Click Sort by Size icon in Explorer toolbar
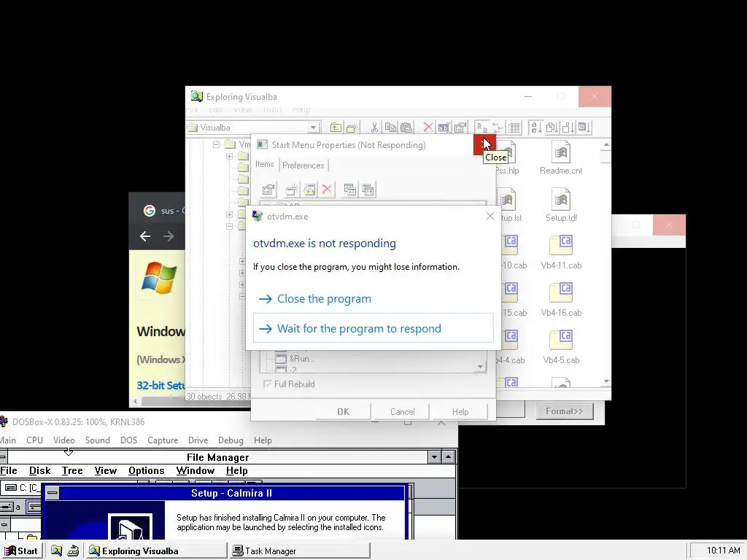The width and height of the screenshot is (747, 560). pyautogui.click(x=568, y=128)
